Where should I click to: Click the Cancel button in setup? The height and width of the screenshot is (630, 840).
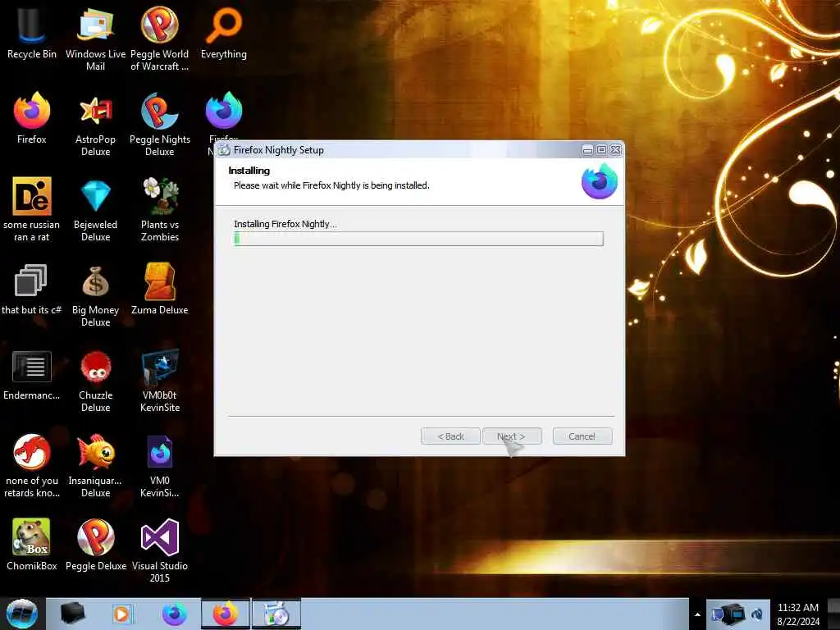(582, 436)
